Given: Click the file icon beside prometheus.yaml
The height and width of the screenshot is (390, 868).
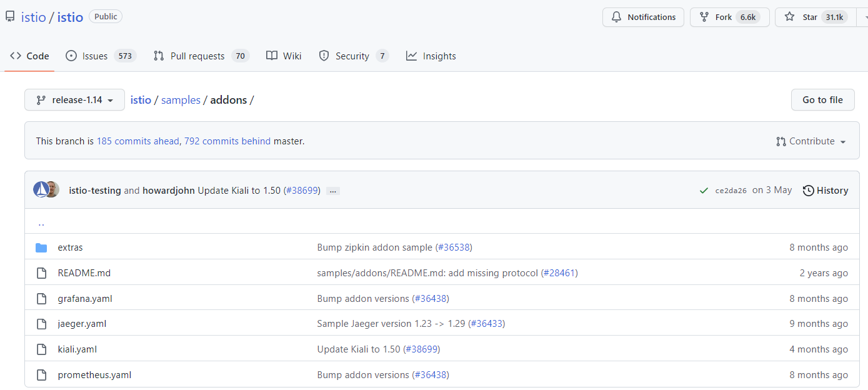Looking at the screenshot, I should 41,375.
